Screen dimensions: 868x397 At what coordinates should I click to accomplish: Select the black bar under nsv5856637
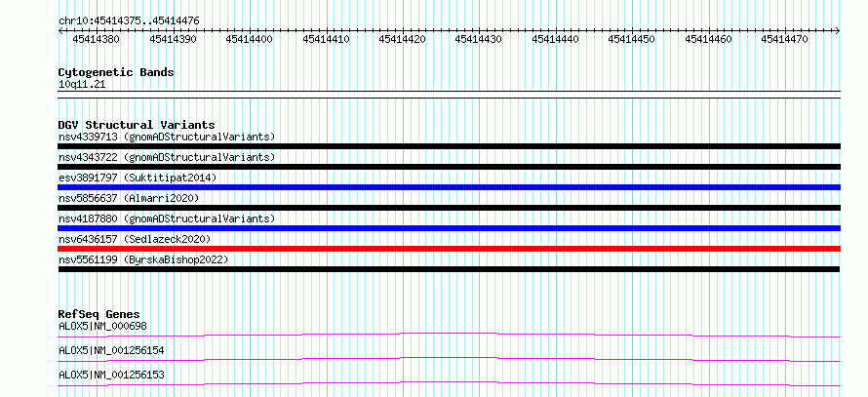(x=449, y=208)
